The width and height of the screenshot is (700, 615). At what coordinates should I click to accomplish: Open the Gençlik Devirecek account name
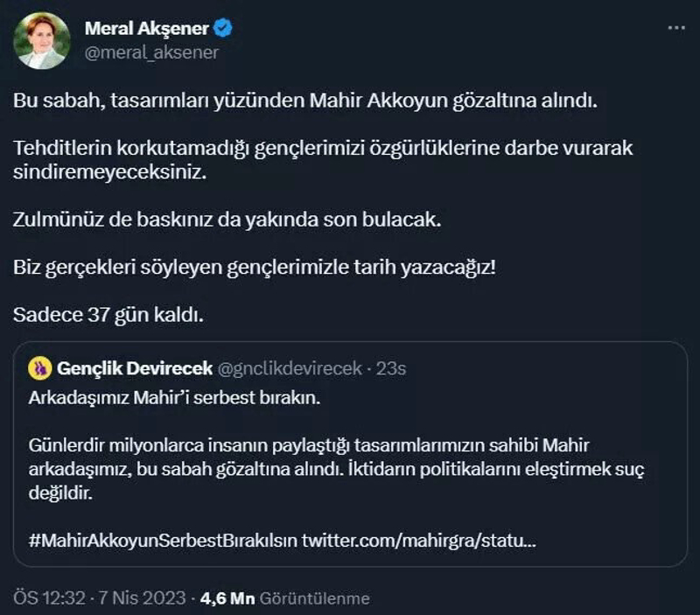pyautogui.click(x=134, y=368)
